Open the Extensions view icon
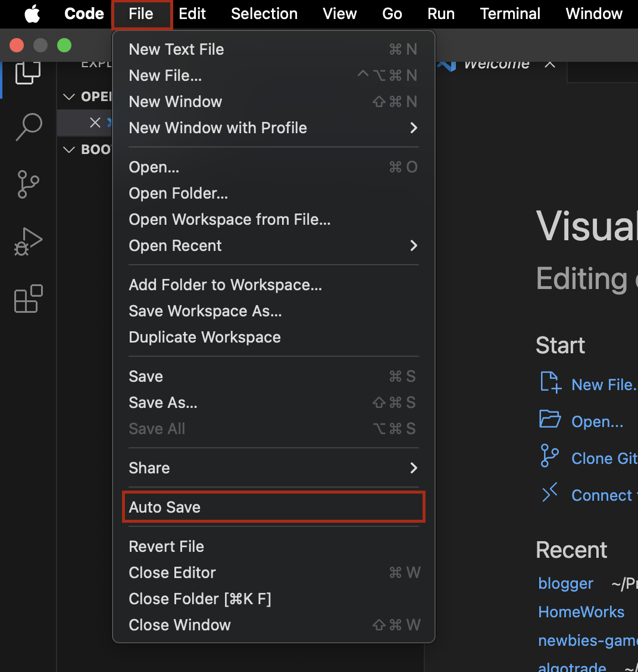Image resolution: width=638 pixels, height=672 pixels. [29, 299]
